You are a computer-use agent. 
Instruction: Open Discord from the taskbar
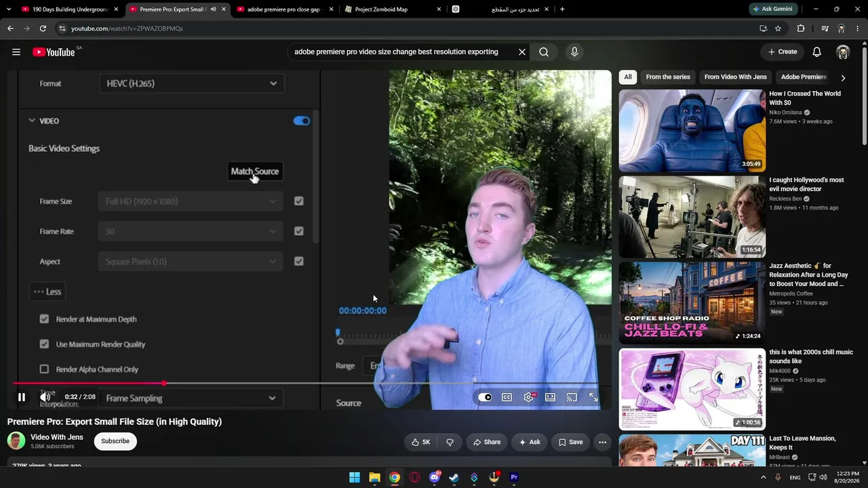434,477
